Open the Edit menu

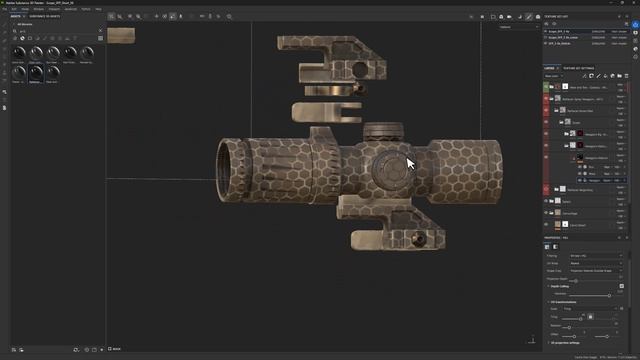(x=14, y=9)
